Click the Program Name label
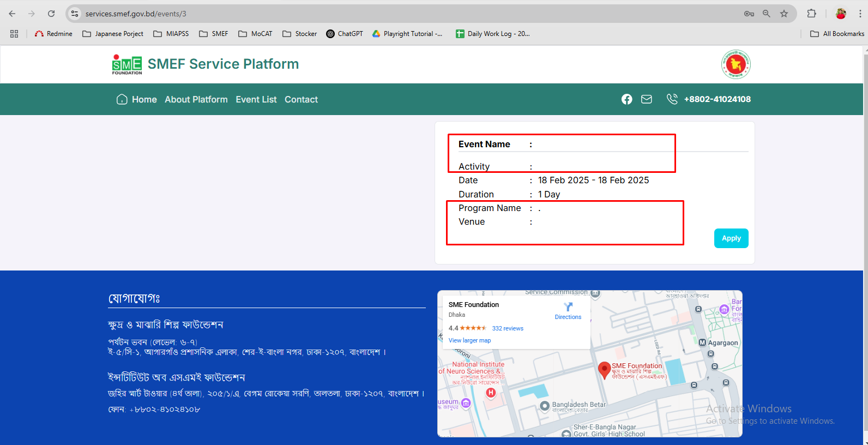The width and height of the screenshot is (868, 445). [490, 208]
